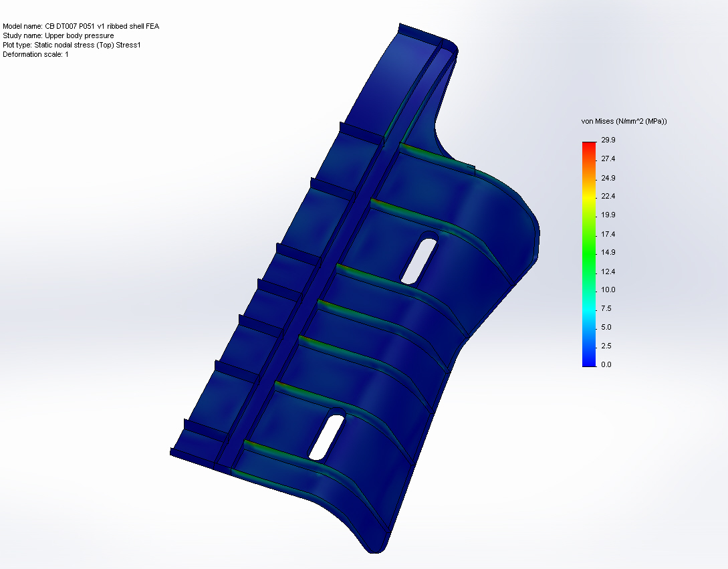Click the yellow band near the 22.4 legend mark
The image size is (728, 569).
pos(587,197)
